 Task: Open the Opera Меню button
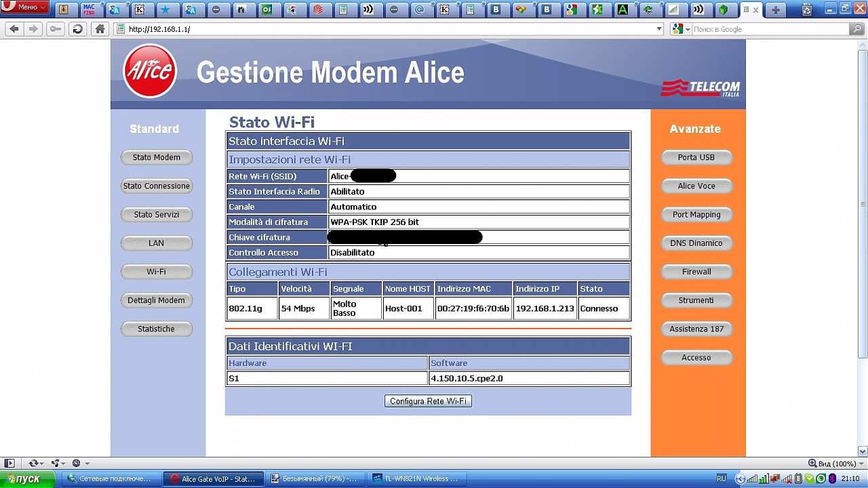(x=24, y=7)
